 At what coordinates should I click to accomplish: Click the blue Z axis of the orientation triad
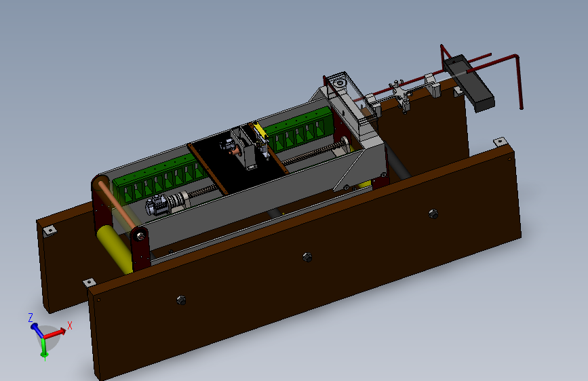click(x=37, y=329)
